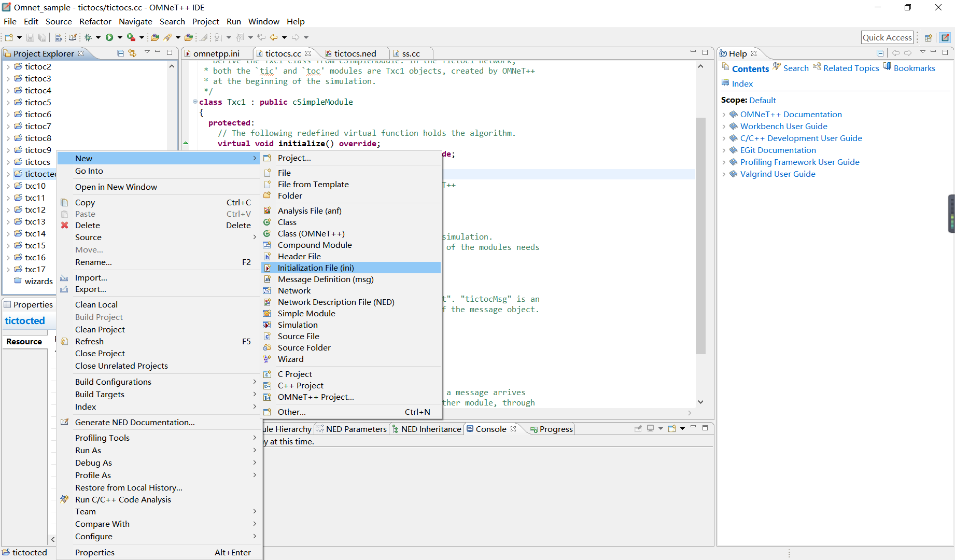
Task: Click the editor vertical scrollbar thumb
Action: pyautogui.click(x=700, y=236)
